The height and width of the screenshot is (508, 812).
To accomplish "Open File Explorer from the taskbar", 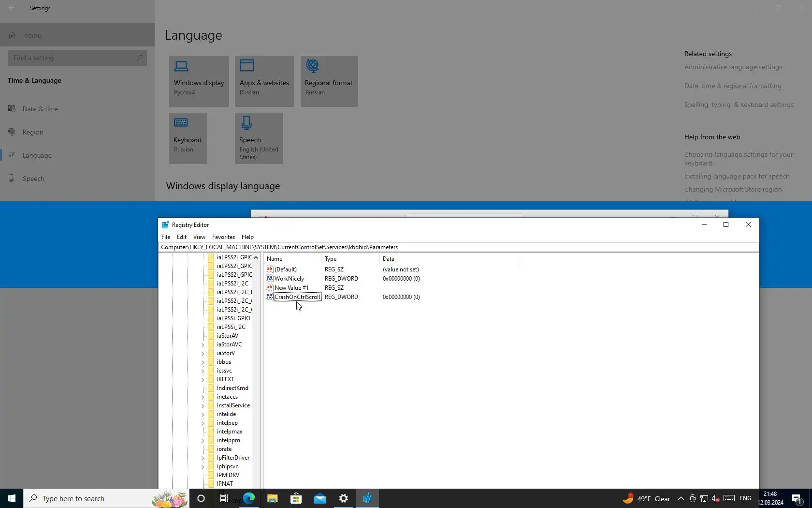I will coord(273,498).
